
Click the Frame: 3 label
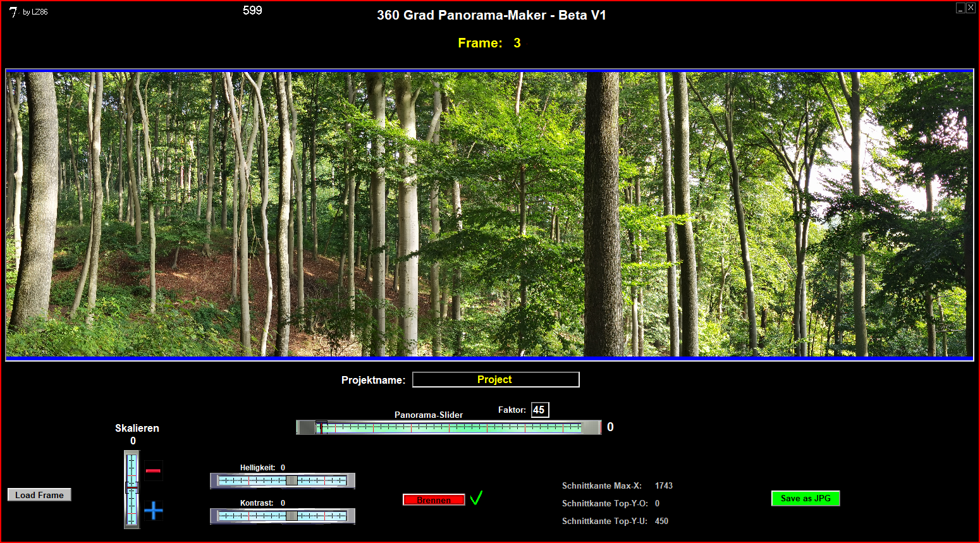(489, 43)
